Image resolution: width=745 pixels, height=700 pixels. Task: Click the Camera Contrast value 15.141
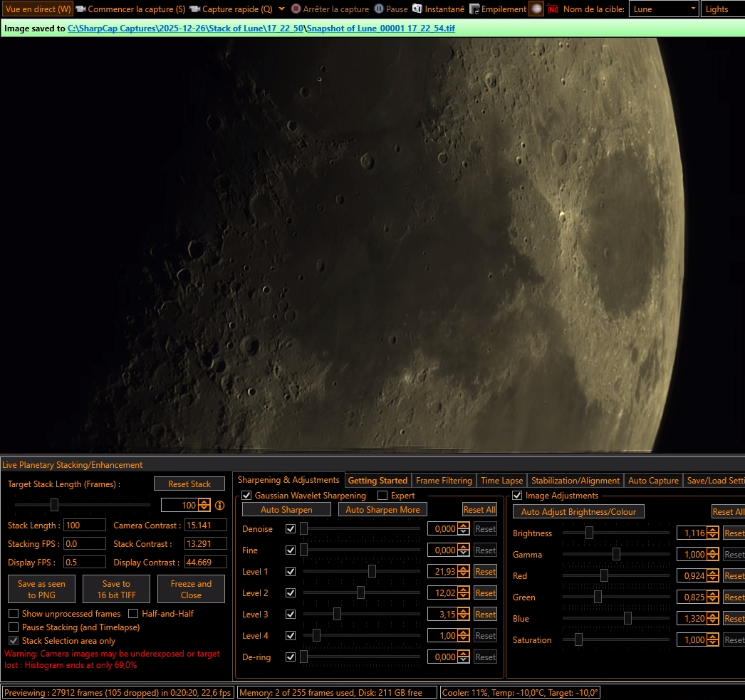[205, 526]
